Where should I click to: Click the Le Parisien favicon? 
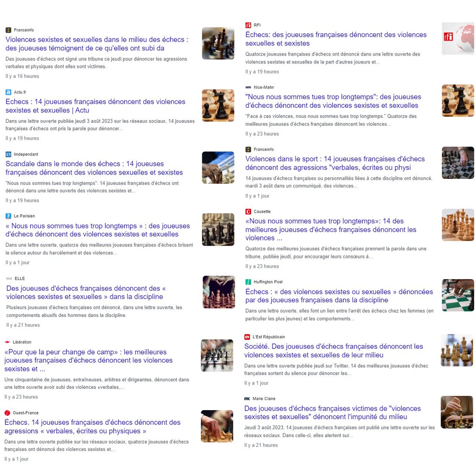pos(8,216)
